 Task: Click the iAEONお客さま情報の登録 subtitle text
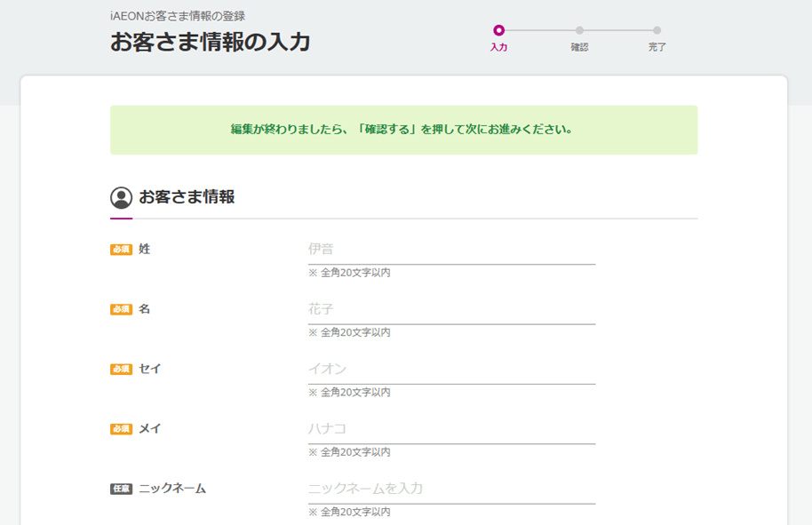tap(178, 16)
